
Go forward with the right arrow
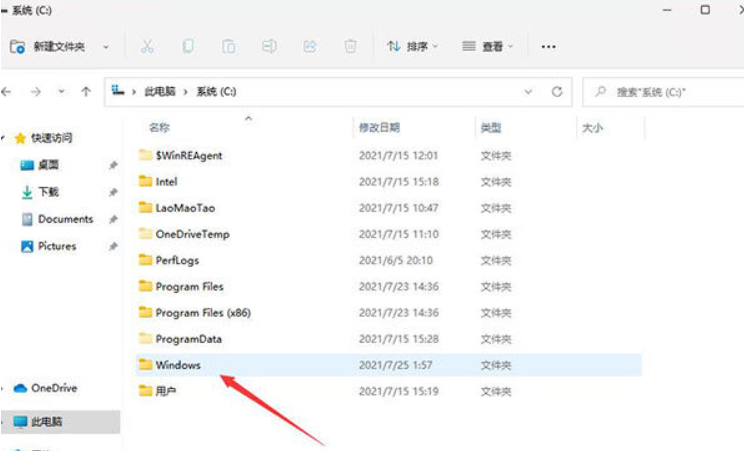[x=36, y=92]
